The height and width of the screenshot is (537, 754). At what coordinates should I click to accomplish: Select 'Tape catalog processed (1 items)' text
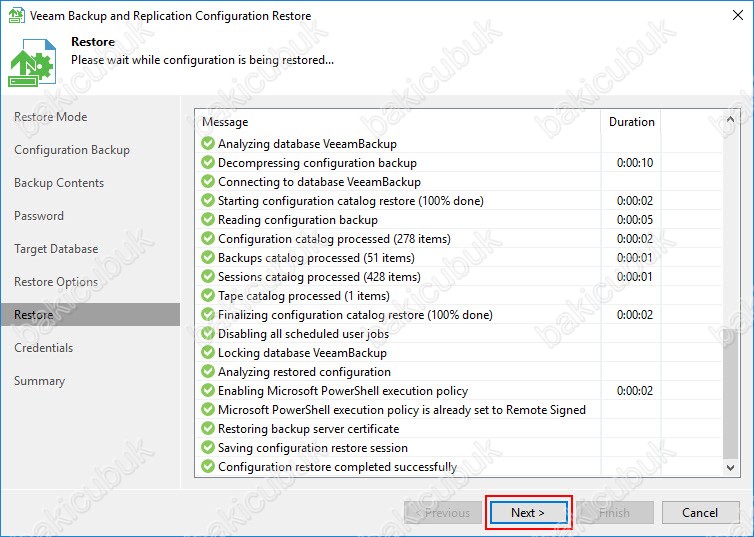click(304, 296)
